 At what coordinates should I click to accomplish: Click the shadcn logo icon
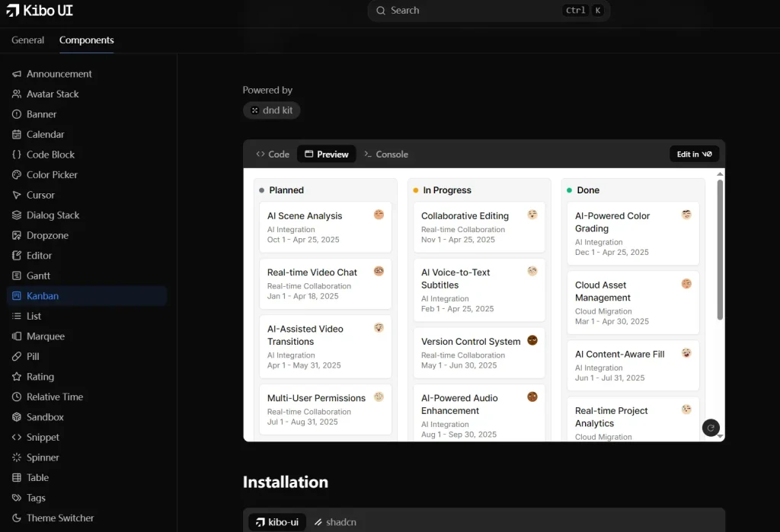[318, 522]
